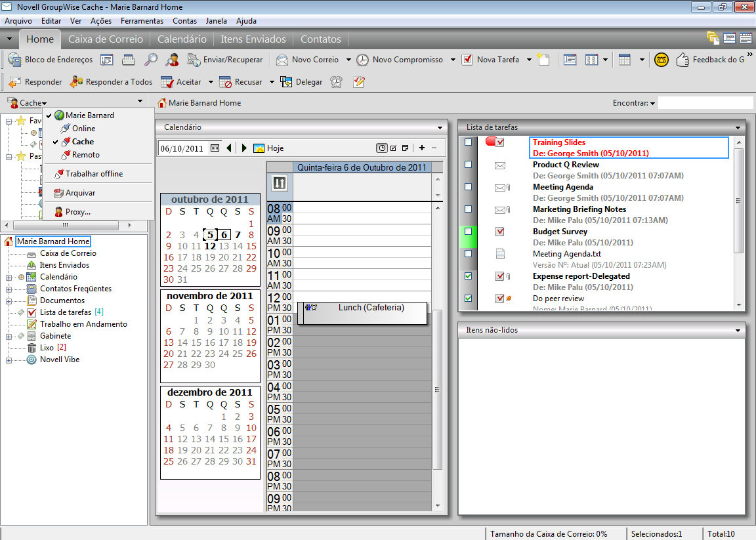The image size is (756, 540).
Task: Check the Training Slides task checkbox
Action: [x=468, y=142]
